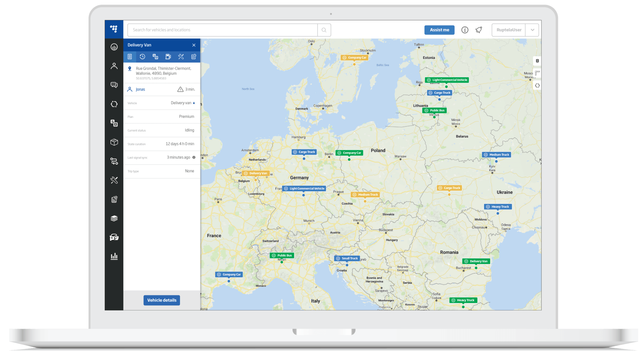
Task: Select green Public Bus marker near Milan
Action: pyautogui.click(x=282, y=255)
